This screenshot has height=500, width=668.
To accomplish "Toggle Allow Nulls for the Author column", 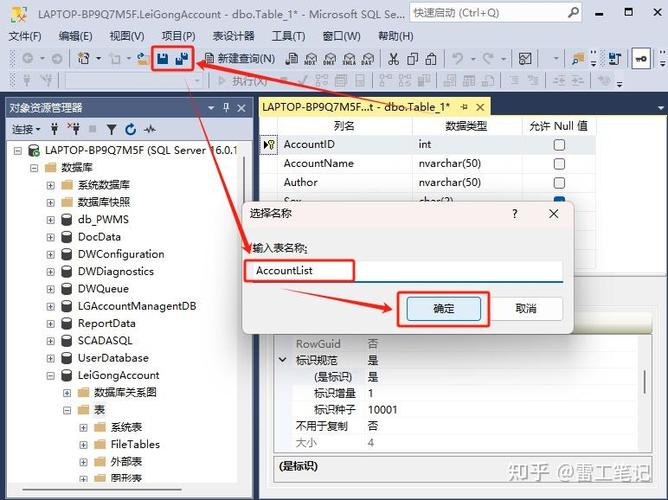I will point(559,183).
